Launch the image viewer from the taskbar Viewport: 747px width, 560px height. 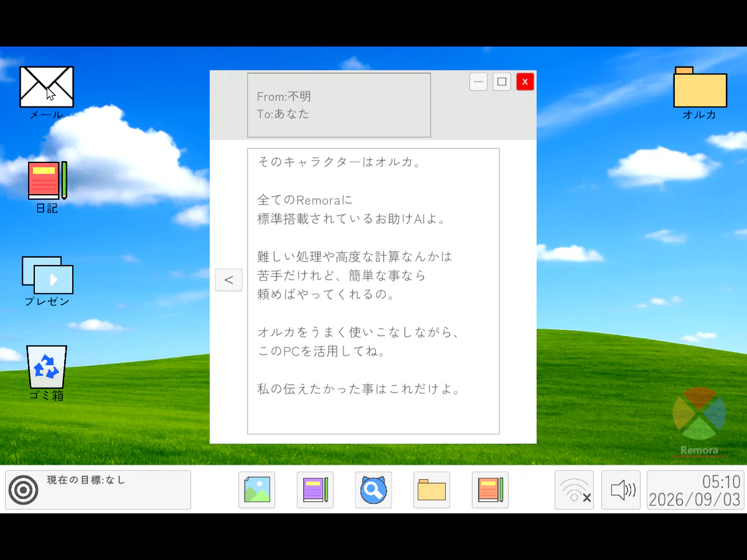point(256,490)
